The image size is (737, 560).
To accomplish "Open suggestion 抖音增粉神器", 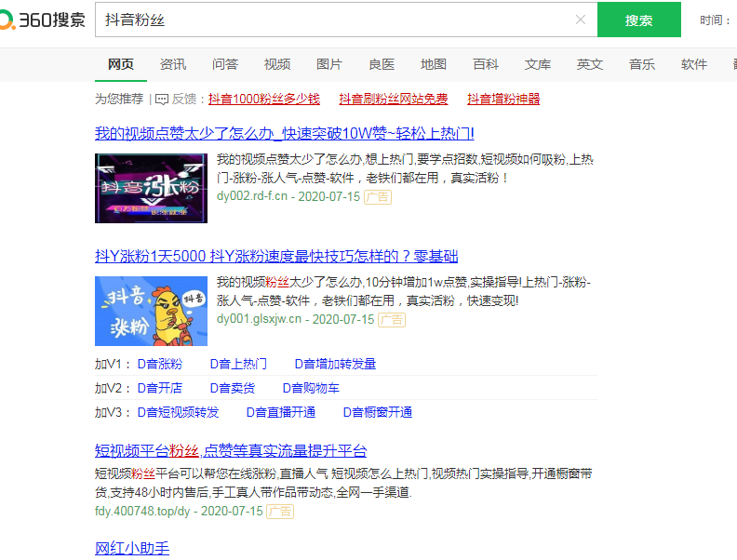I will coord(503,100).
